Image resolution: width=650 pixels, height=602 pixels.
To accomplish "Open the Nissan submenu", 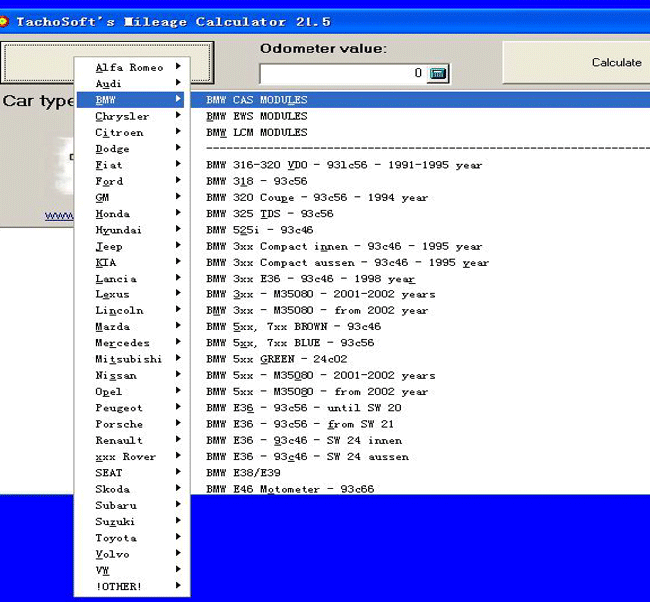I will (131, 375).
